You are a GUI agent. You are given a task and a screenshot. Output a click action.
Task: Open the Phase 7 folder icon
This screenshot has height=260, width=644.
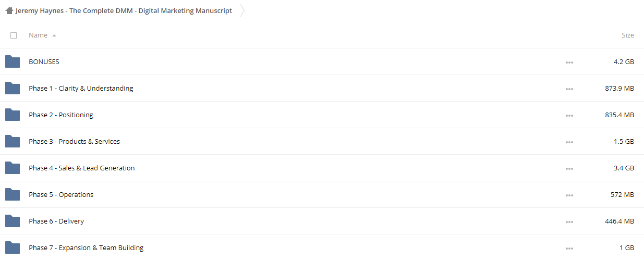(13, 247)
